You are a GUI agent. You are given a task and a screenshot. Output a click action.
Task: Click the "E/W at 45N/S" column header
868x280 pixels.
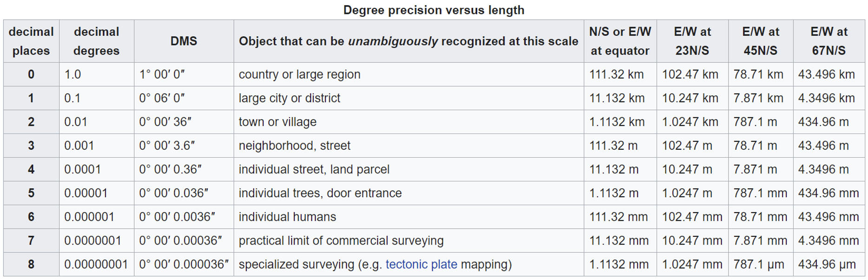tap(760, 41)
